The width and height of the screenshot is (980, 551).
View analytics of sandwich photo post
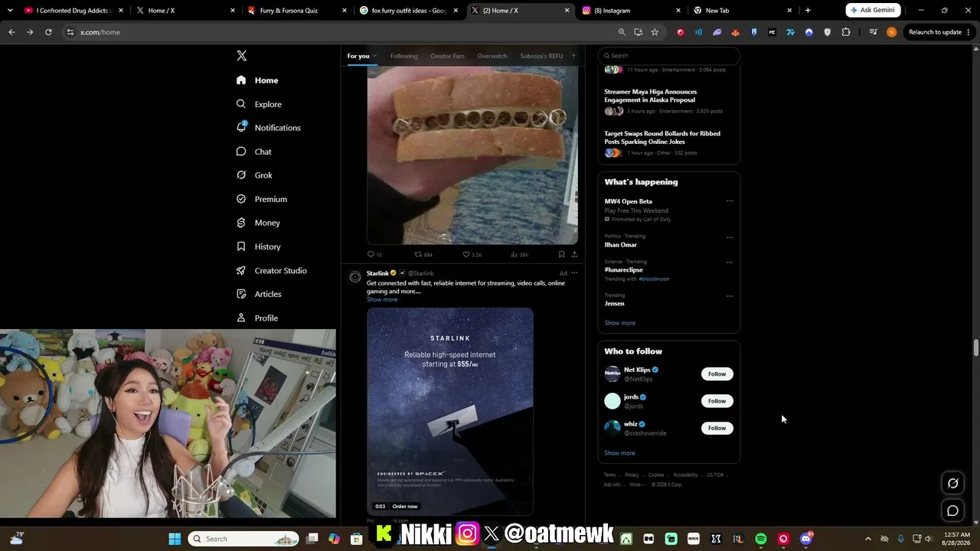pos(519,254)
